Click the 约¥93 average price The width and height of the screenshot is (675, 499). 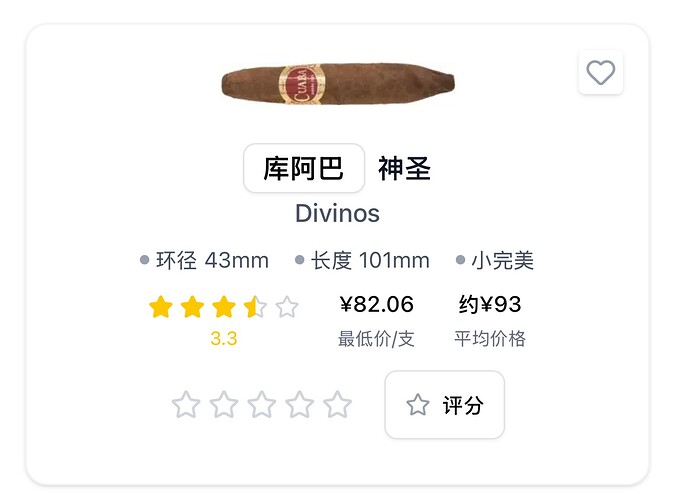click(490, 304)
